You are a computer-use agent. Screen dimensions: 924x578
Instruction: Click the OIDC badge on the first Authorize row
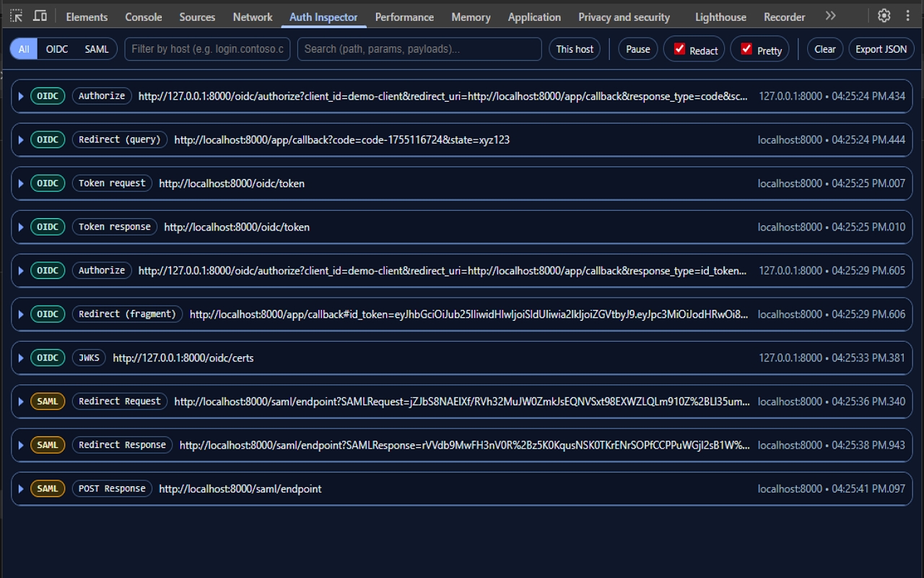coord(48,95)
